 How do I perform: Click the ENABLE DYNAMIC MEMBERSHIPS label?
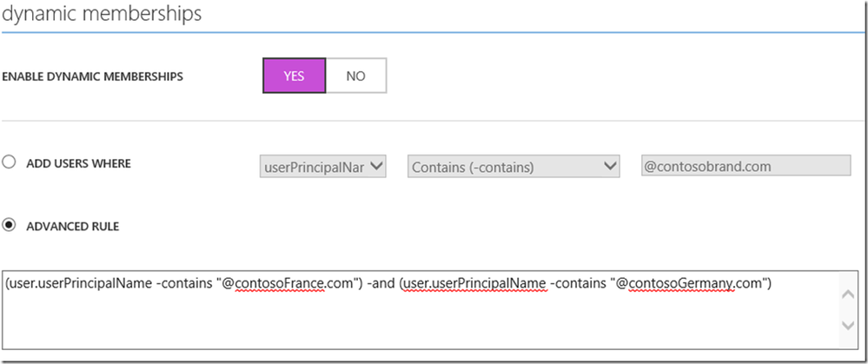(93, 76)
